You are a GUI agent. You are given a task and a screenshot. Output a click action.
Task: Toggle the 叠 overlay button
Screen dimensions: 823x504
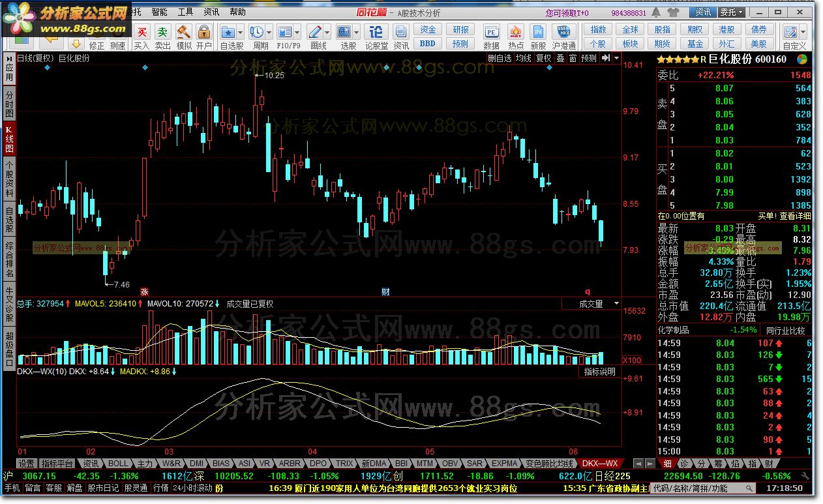560,58
